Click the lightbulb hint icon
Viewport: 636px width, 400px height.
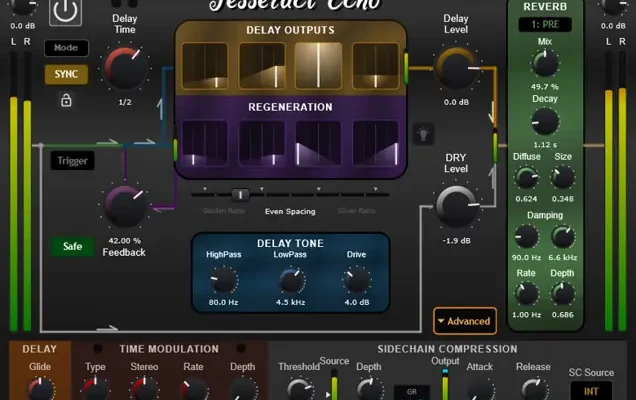(423, 134)
